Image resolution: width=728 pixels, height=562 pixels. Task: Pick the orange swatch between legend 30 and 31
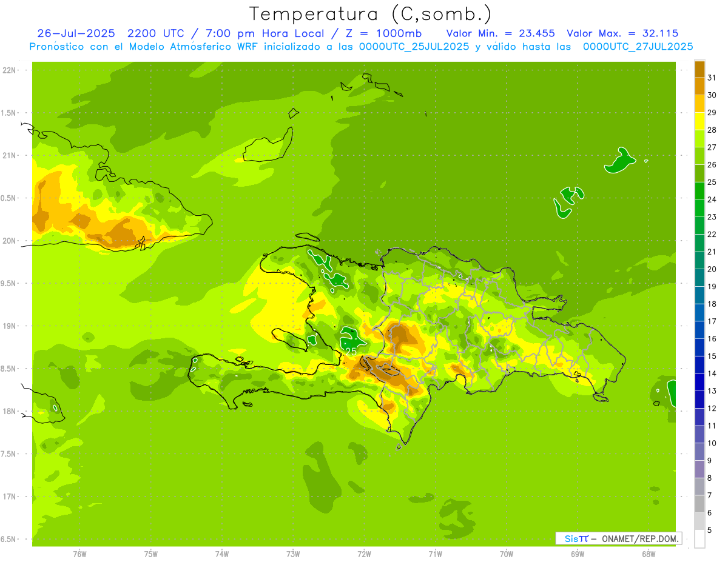pos(699,86)
